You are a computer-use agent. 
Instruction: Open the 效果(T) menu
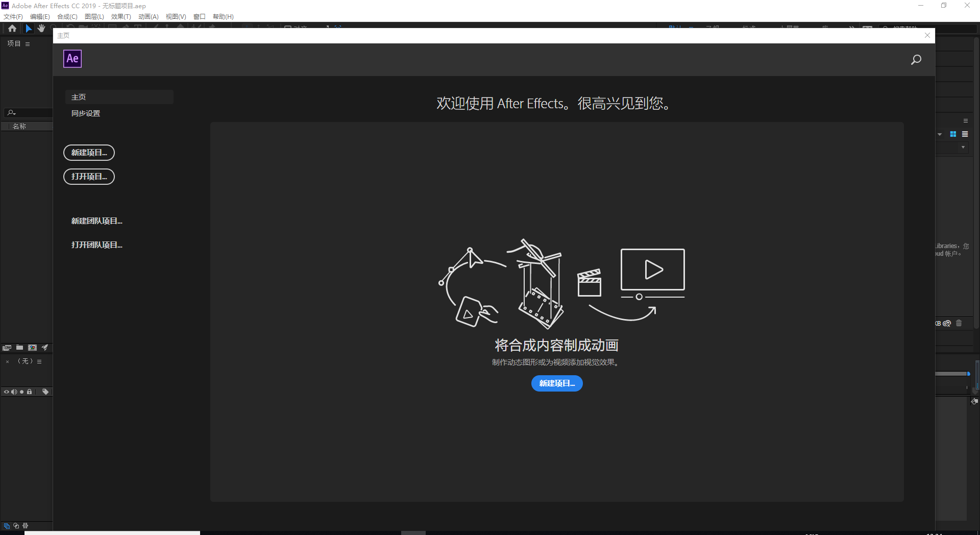[x=121, y=17]
